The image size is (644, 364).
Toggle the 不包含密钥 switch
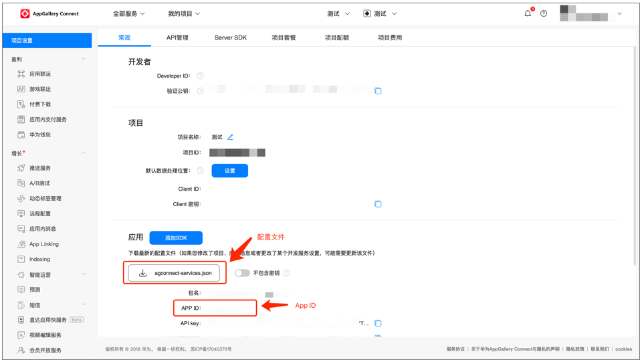(242, 273)
